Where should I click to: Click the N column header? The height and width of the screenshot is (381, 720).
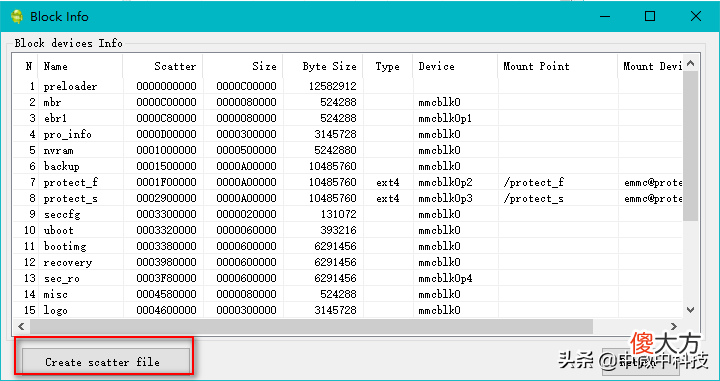click(26, 66)
